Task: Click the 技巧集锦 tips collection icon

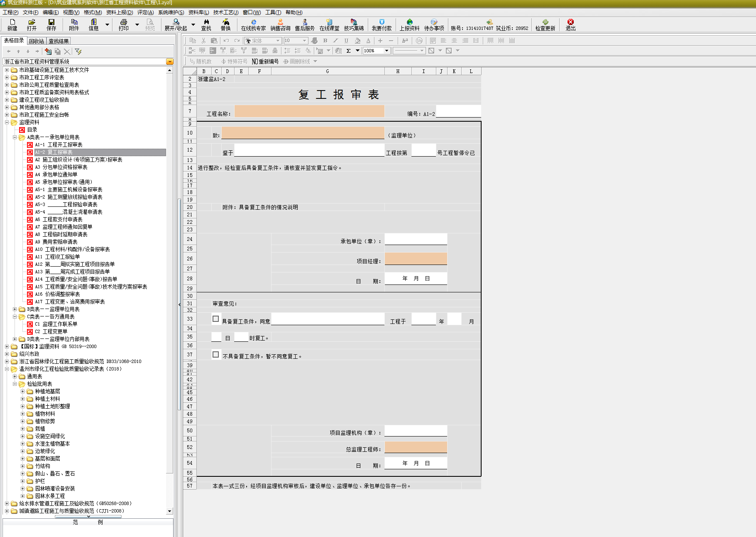Action: coord(354,25)
